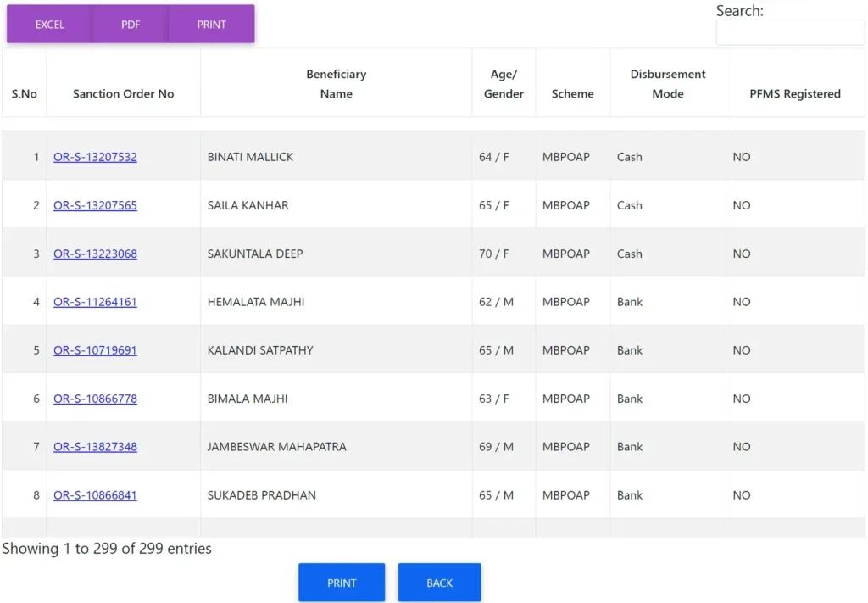Export the table with the EXCEL button
Image resolution: width=868 pixels, height=603 pixels.
[50, 25]
